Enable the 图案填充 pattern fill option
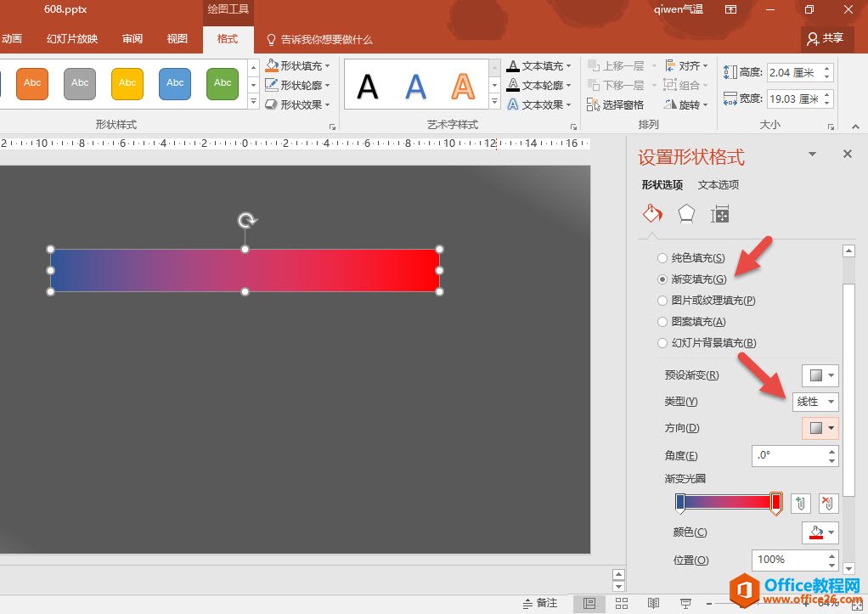Viewport: 868px width, 614px height. [x=663, y=322]
